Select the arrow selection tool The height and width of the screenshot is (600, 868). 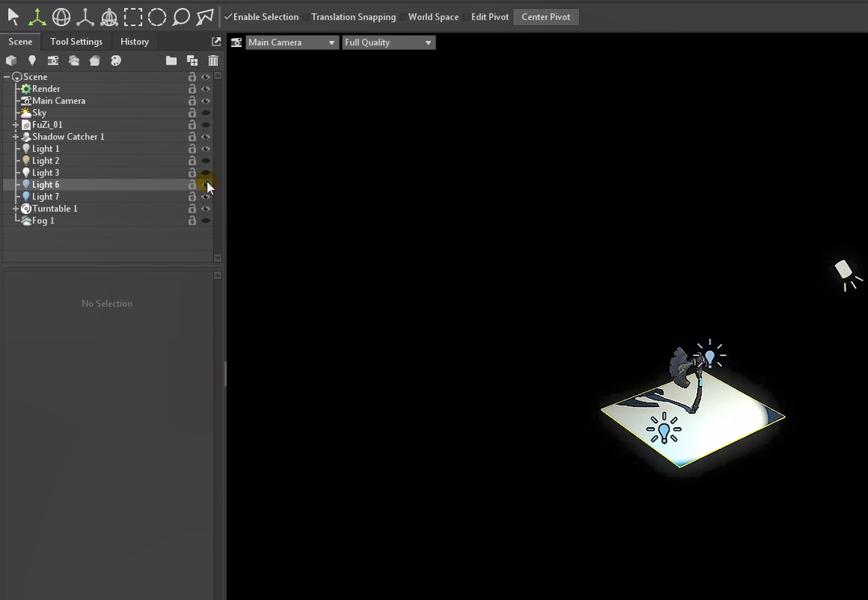coord(13,16)
